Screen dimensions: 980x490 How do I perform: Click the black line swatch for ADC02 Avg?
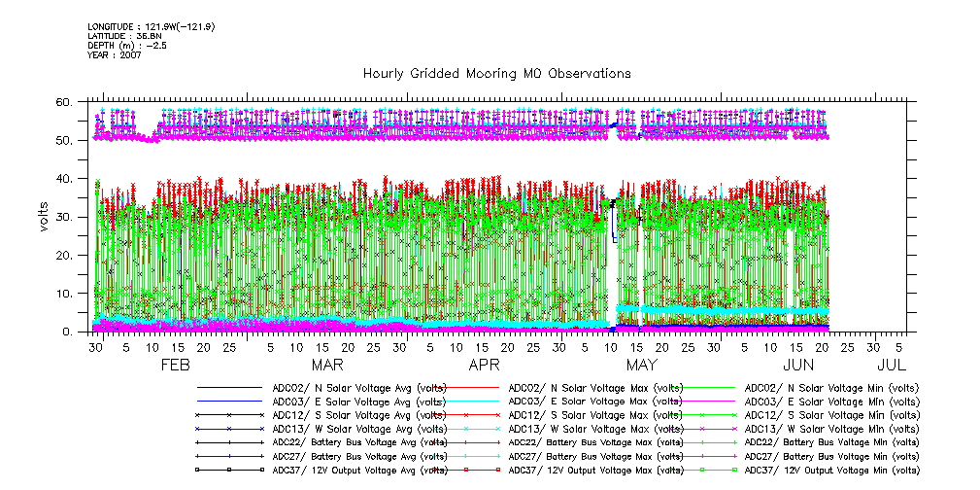click(x=229, y=387)
